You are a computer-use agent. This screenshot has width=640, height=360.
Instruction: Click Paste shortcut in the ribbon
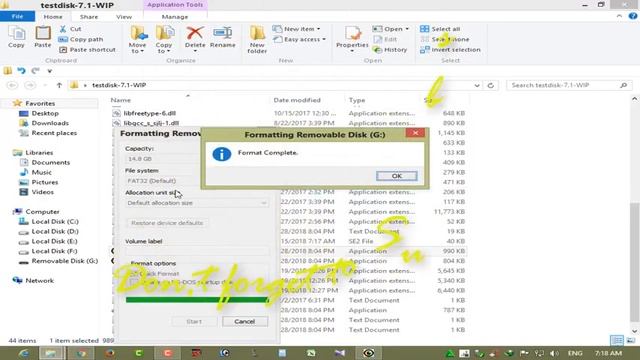pyautogui.click(x=87, y=49)
